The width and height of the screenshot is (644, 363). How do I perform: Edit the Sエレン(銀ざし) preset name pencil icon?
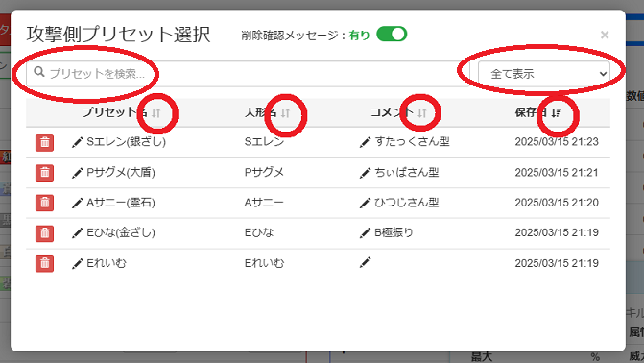[x=77, y=142]
